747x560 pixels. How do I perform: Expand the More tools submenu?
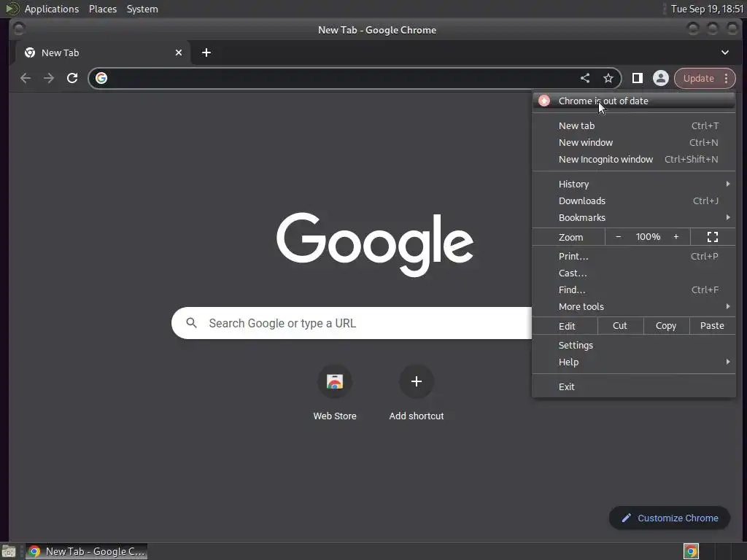pyautogui.click(x=634, y=306)
